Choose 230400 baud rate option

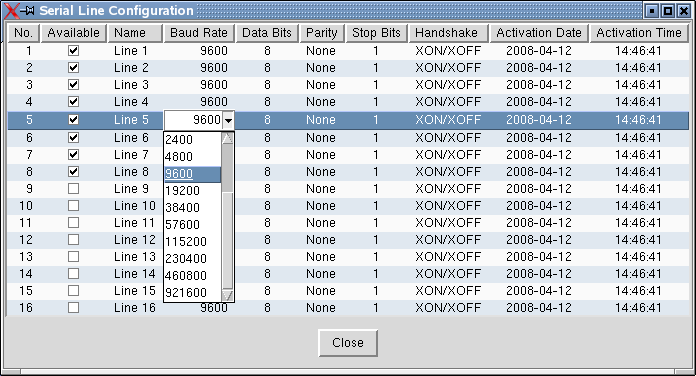pyautogui.click(x=192, y=259)
